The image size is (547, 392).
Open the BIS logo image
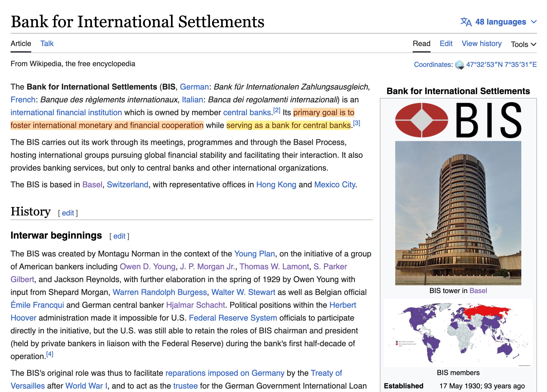(458, 120)
